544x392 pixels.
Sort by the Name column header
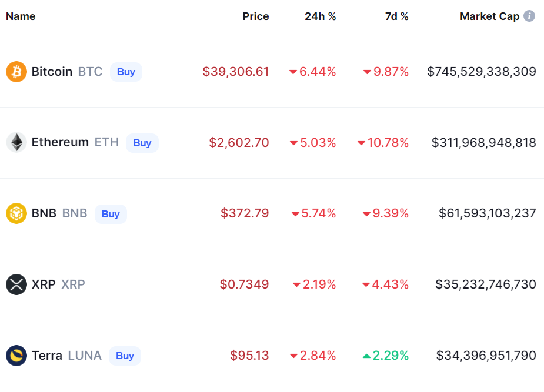click(21, 16)
